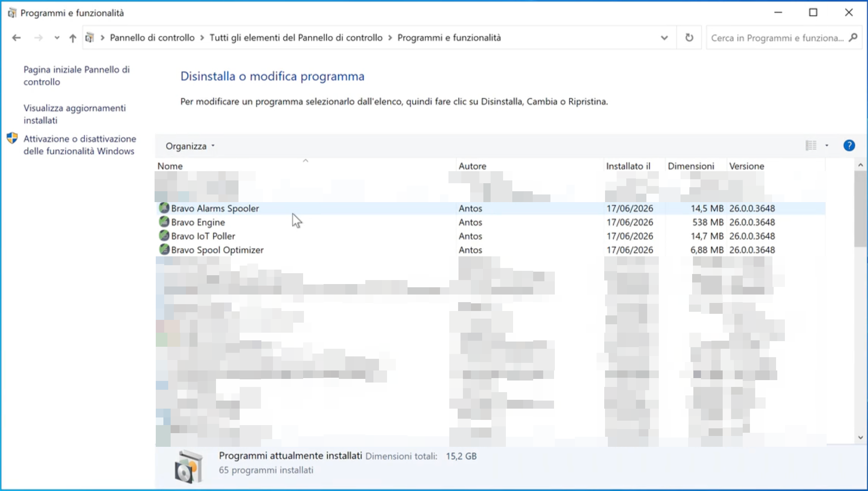The height and width of the screenshot is (491, 868).
Task: Expand chevron before Programmi e funzionalità breadcrumb
Action: coord(390,38)
